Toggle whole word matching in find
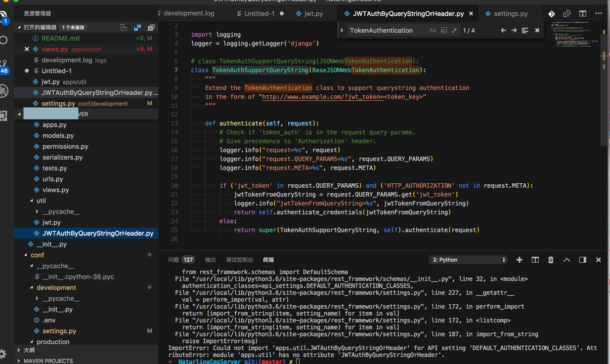This screenshot has height=364, width=610. point(443,31)
